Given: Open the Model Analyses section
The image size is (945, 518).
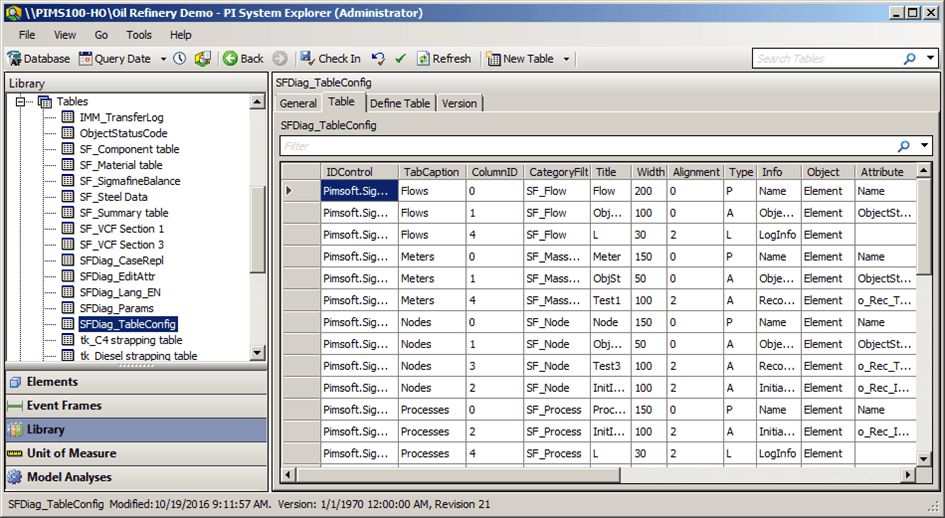Looking at the screenshot, I should pos(136,477).
